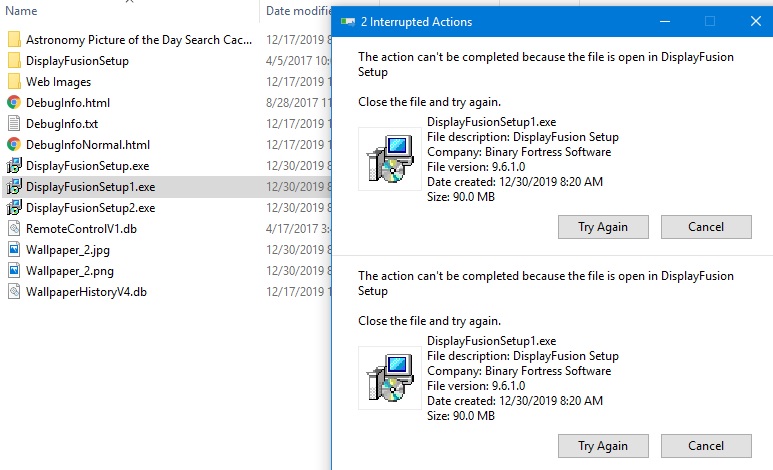Image resolution: width=773 pixels, height=470 pixels.
Task: Select the DisplayFusionSetup1.exe file row
Action: pos(90,187)
